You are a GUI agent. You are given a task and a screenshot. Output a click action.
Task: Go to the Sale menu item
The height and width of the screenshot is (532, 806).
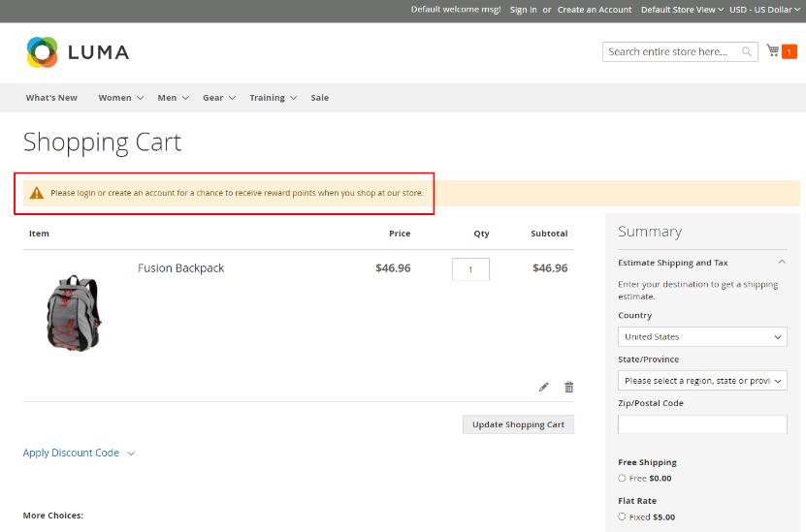click(x=319, y=98)
